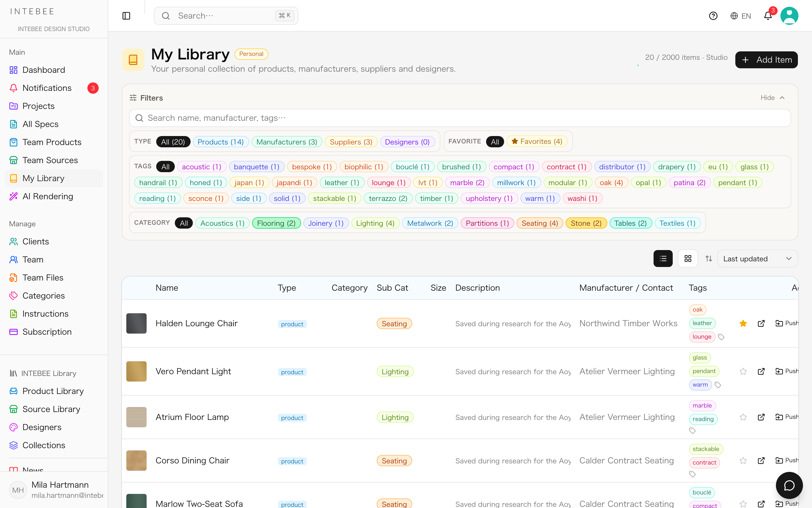Filter type by Products (14)
Image resolution: width=812 pixels, height=508 pixels.
point(220,142)
